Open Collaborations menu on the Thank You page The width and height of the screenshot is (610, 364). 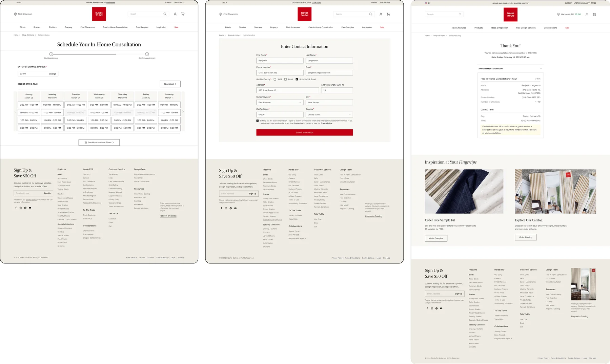coord(550,28)
